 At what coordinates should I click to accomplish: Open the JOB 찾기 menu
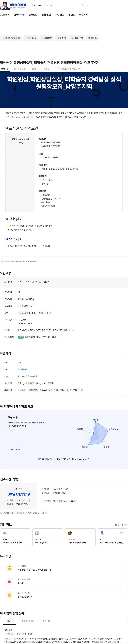[5, 15]
